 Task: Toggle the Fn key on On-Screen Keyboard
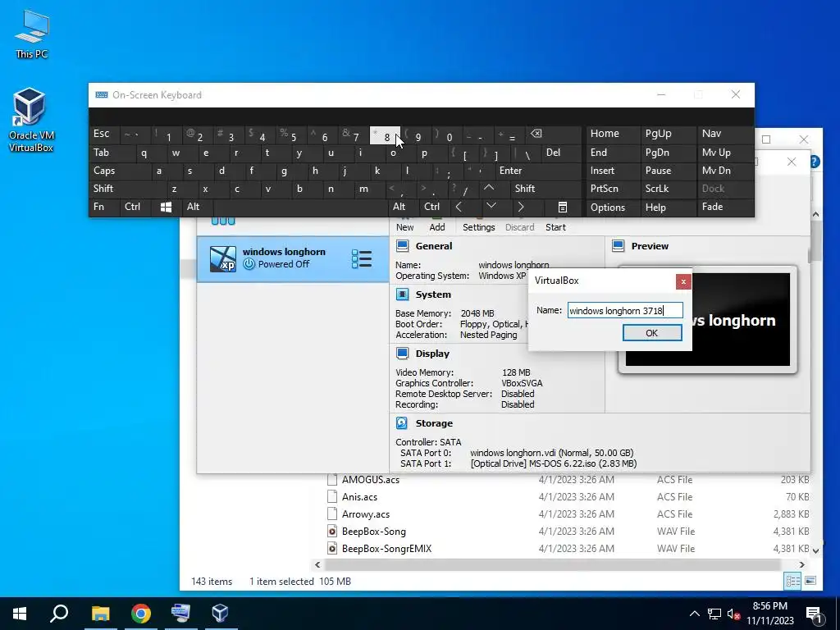point(105,207)
